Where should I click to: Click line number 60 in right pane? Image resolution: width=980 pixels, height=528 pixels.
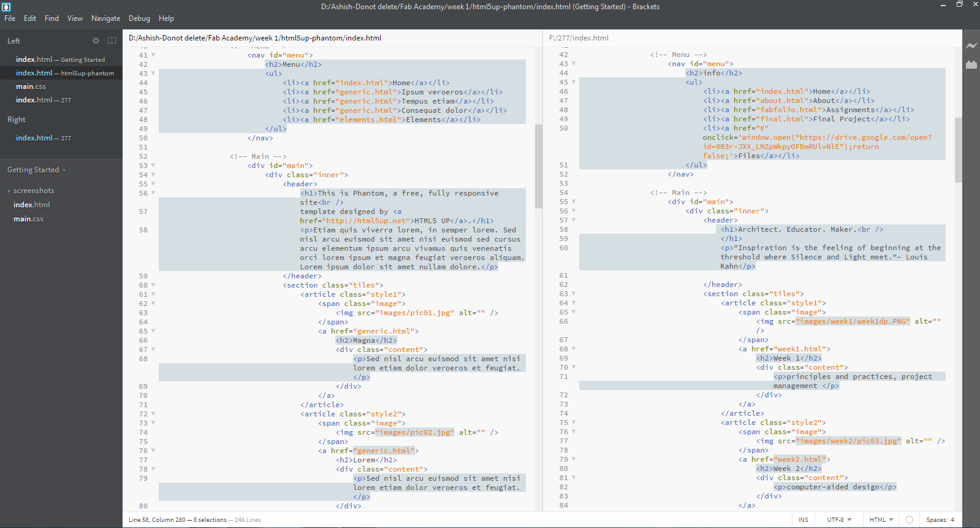[563, 248]
